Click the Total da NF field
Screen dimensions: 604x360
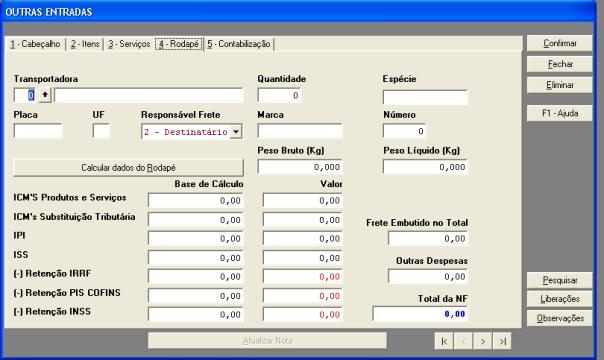[420, 314]
